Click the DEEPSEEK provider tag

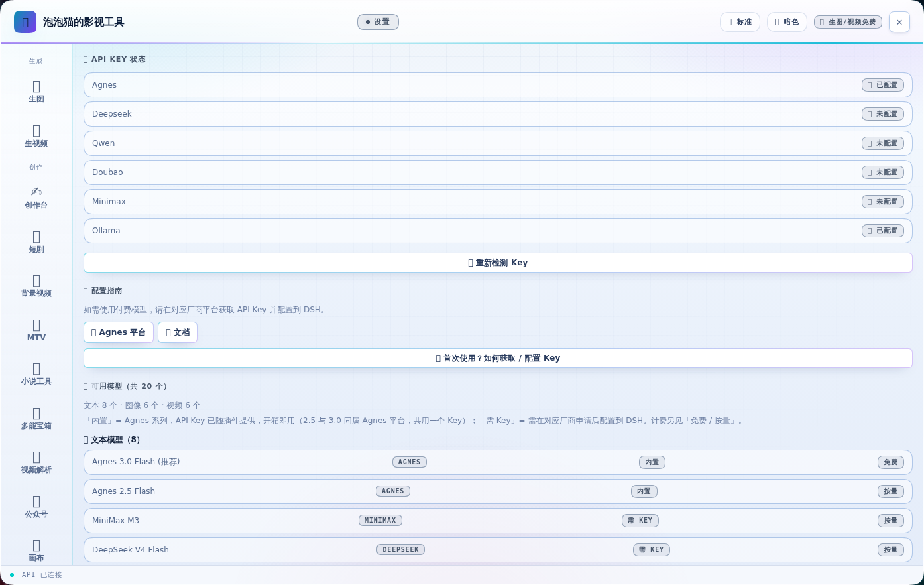(x=401, y=550)
